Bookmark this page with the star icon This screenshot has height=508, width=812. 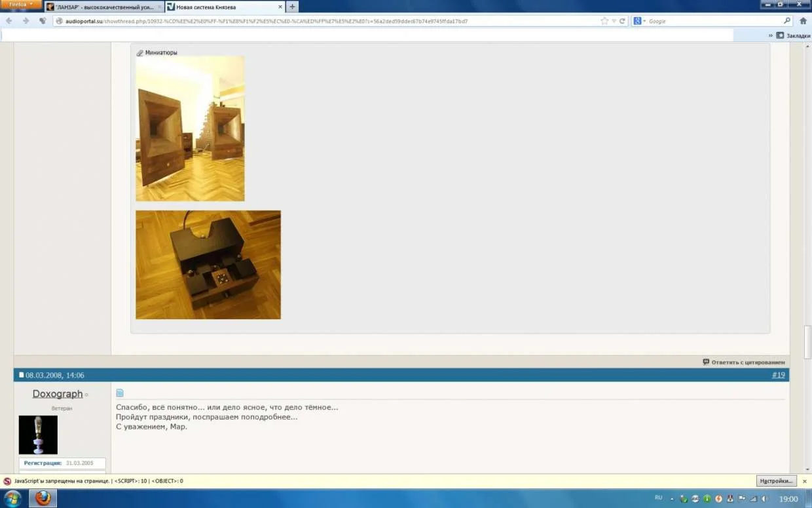[x=604, y=21]
